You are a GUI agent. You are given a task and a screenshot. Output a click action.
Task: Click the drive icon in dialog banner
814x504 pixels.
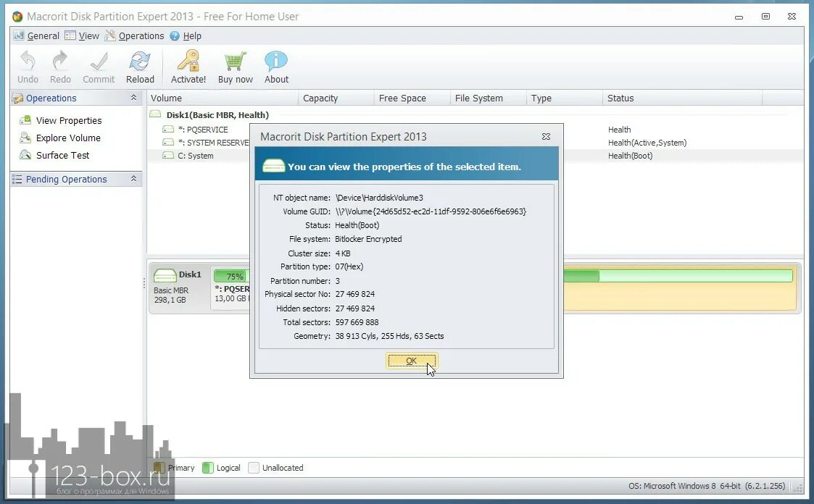273,166
